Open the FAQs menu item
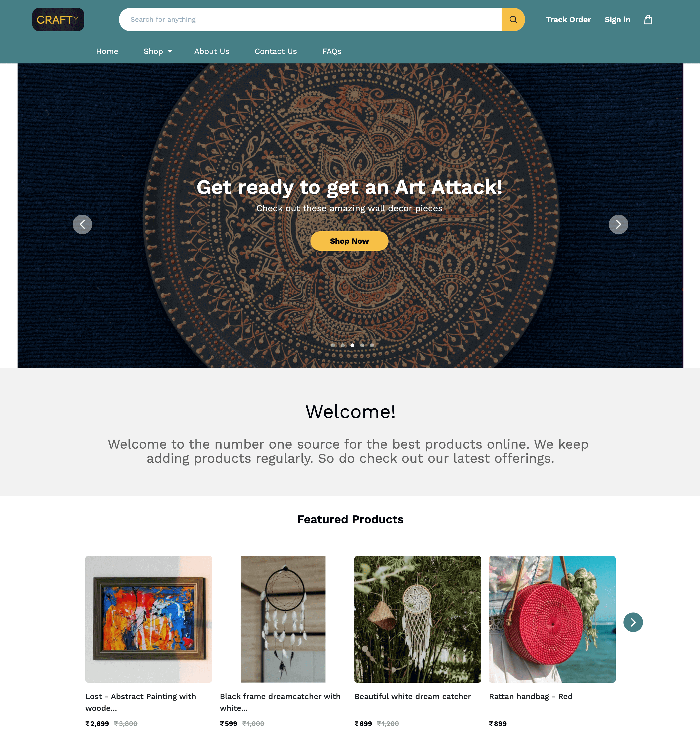Image resolution: width=700 pixels, height=743 pixels. pos(331,51)
